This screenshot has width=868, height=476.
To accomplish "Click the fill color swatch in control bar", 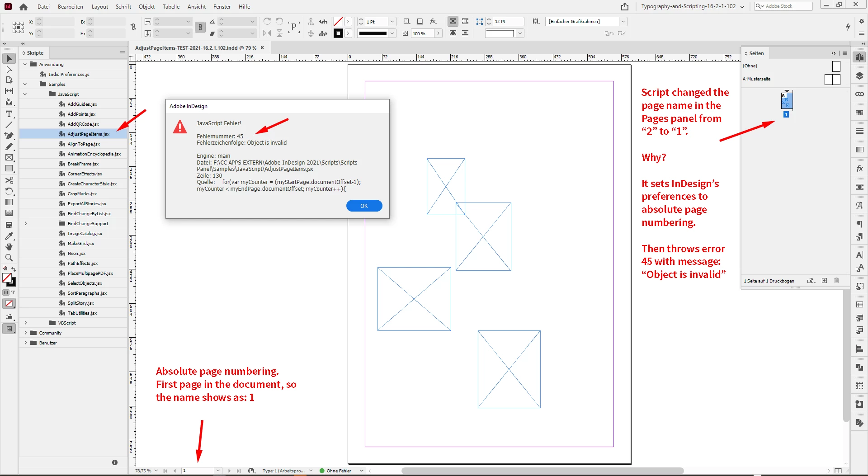I will point(338,21).
